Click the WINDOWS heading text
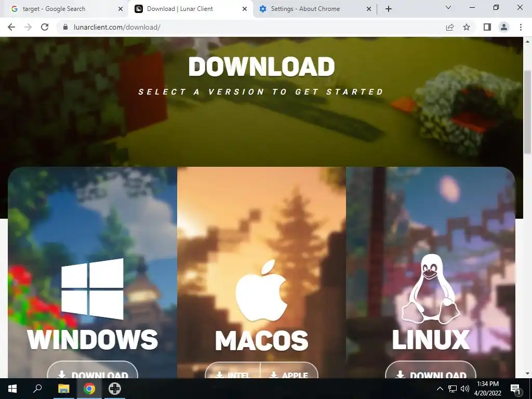532x399 pixels. [x=92, y=340]
